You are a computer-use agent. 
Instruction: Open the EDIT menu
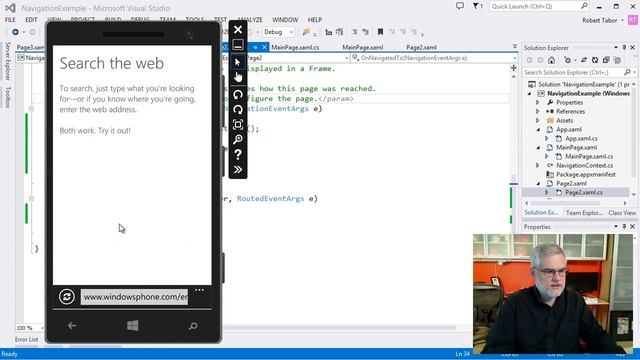click(31, 20)
